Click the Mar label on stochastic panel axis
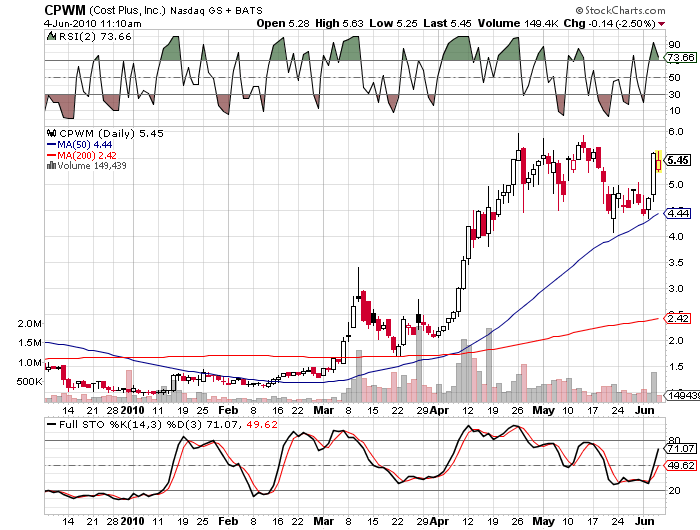Image resolution: width=700 pixels, height=530 pixels. coord(323,521)
